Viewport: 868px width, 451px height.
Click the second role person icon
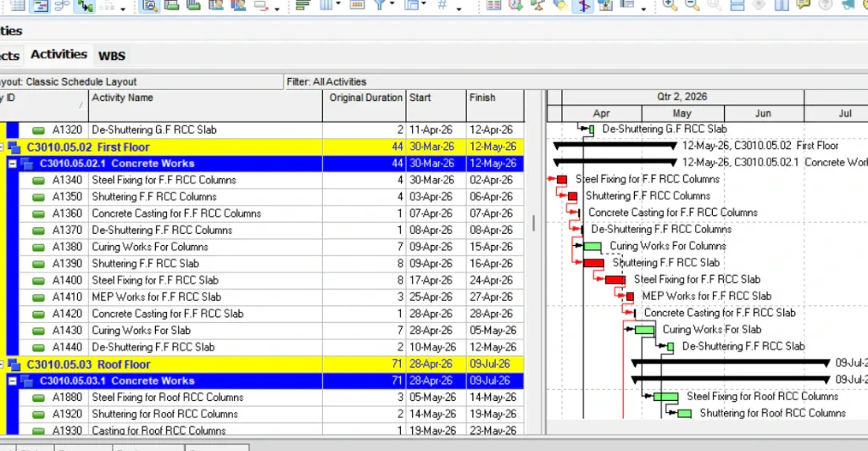tap(238, 6)
